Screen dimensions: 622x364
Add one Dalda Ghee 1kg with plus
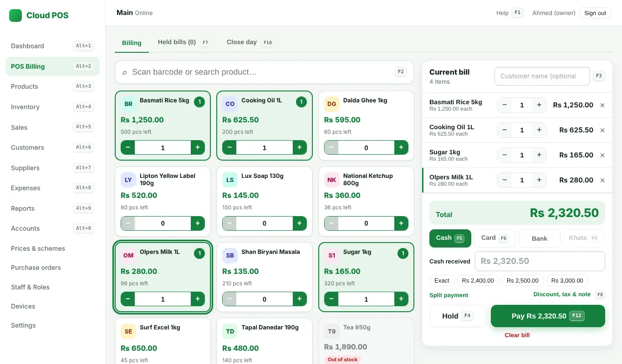pos(401,147)
